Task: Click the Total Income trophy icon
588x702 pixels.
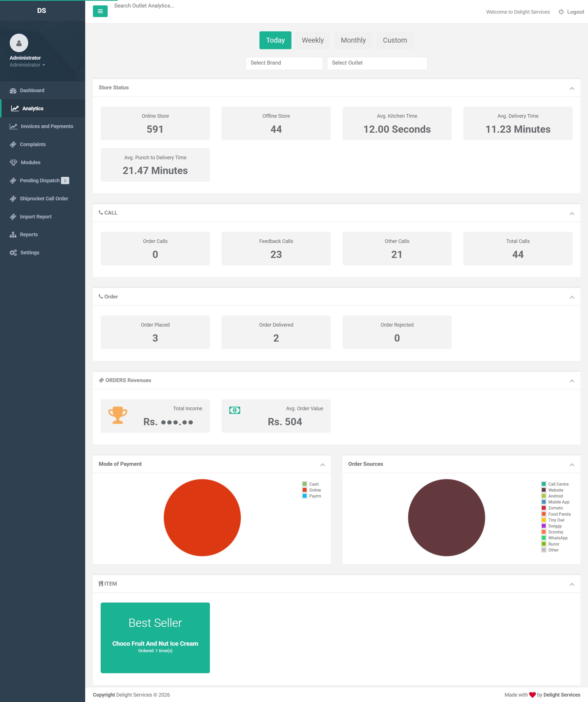Action: tap(118, 415)
